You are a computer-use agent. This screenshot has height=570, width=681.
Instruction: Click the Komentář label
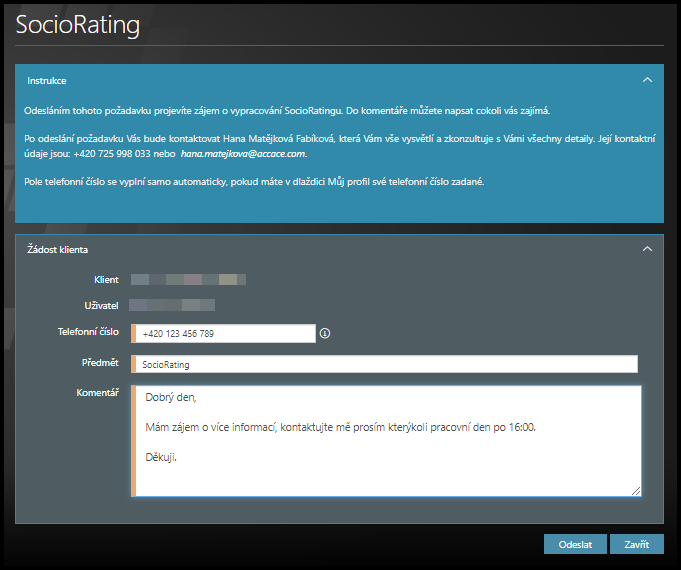coord(98,392)
